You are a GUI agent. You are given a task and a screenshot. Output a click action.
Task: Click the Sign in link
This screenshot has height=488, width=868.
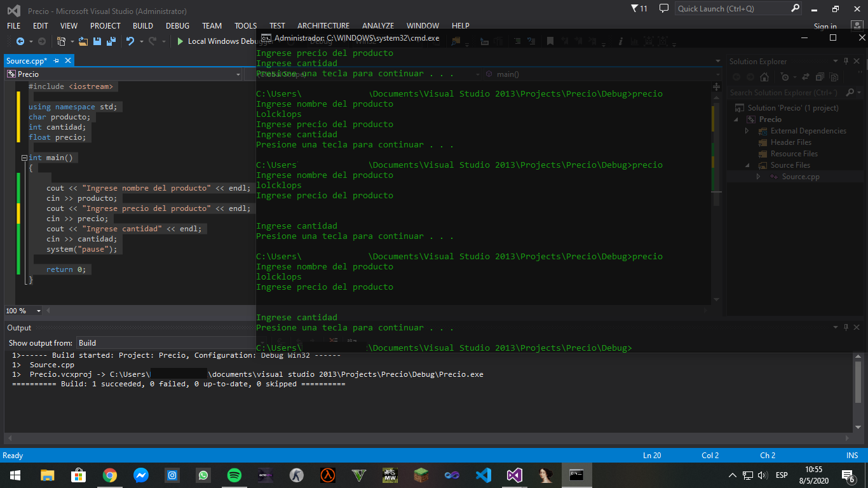(825, 27)
